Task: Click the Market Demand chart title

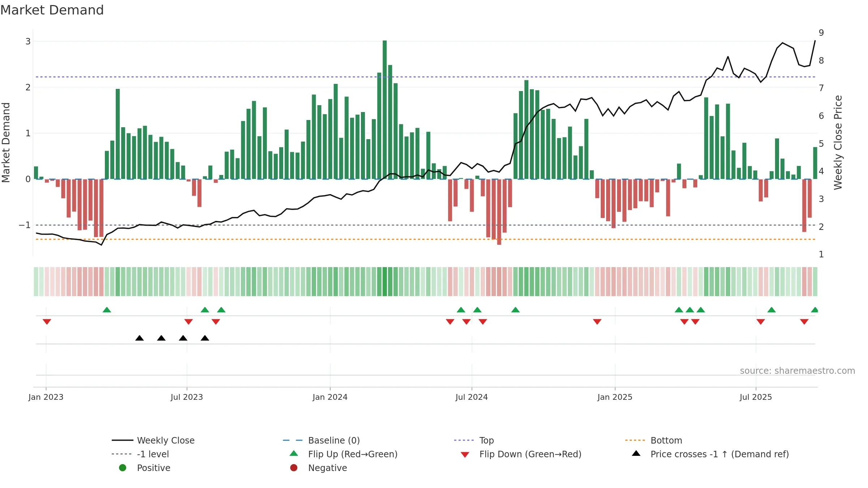Action: click(x=52, y=10)
